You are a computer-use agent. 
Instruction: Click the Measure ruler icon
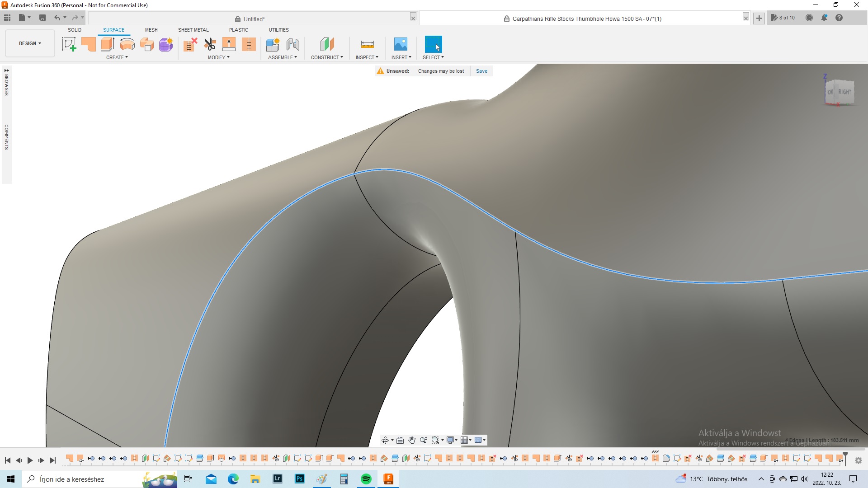click(x=367, y=44)
